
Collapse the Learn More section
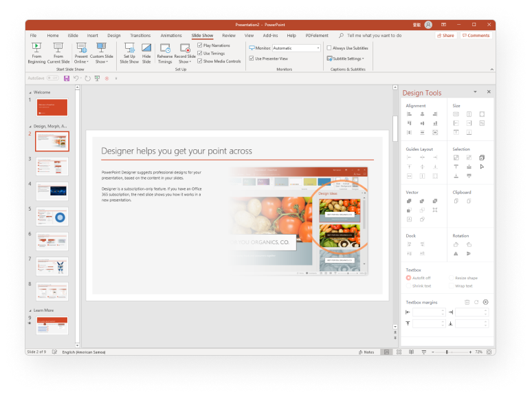[x=30, y=310]
